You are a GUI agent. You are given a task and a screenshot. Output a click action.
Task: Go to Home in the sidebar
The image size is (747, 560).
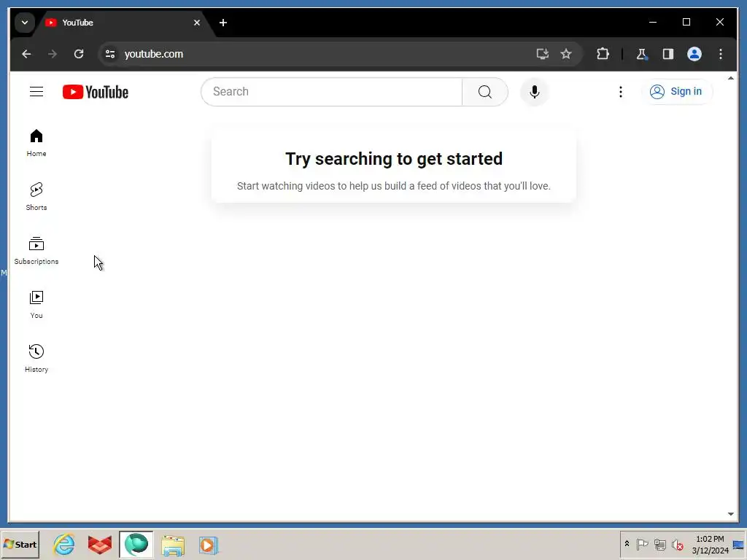point(36,142)
